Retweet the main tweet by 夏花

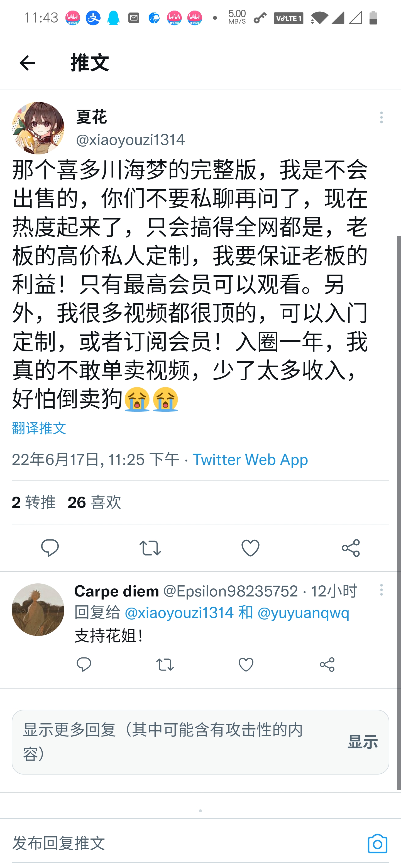click(150, 548)
